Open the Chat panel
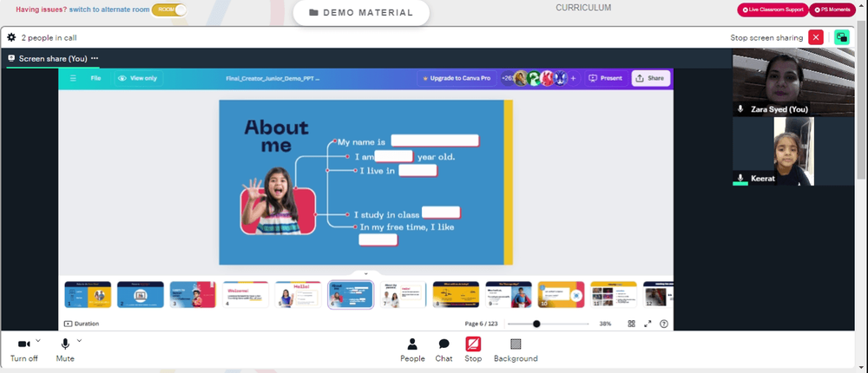The image size is (868, 373). (444, 350)
